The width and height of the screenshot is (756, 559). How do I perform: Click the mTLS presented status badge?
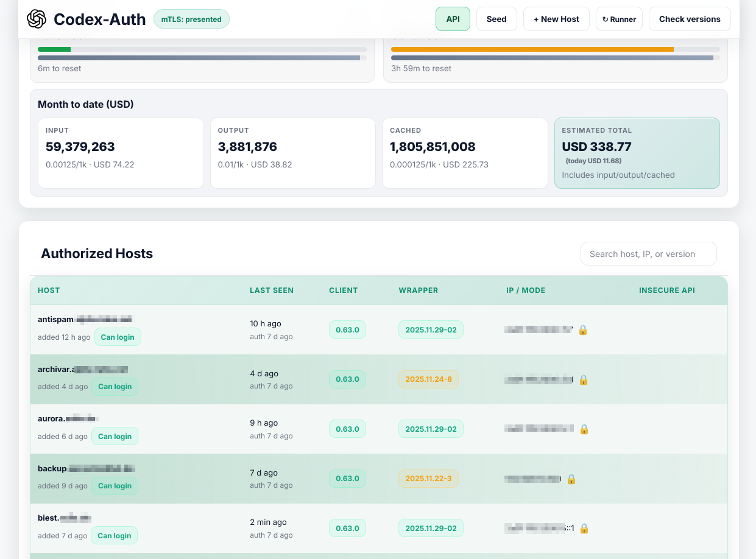click(191, 19)
